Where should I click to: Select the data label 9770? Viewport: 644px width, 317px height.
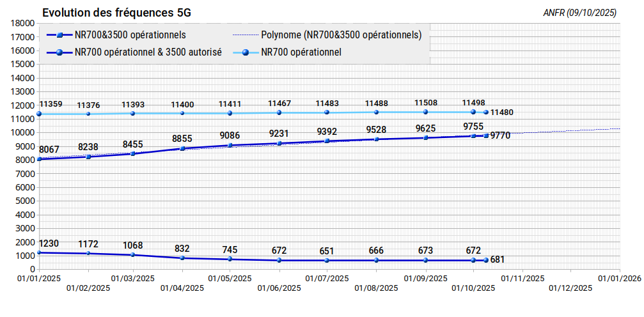click(x=500, y=135)
